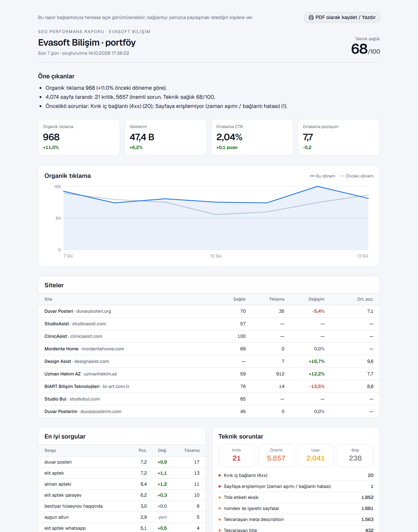This screenshot has height=532, width=418.
Task: Select the Uyarı 2.041 card
Action: [315, 455]
